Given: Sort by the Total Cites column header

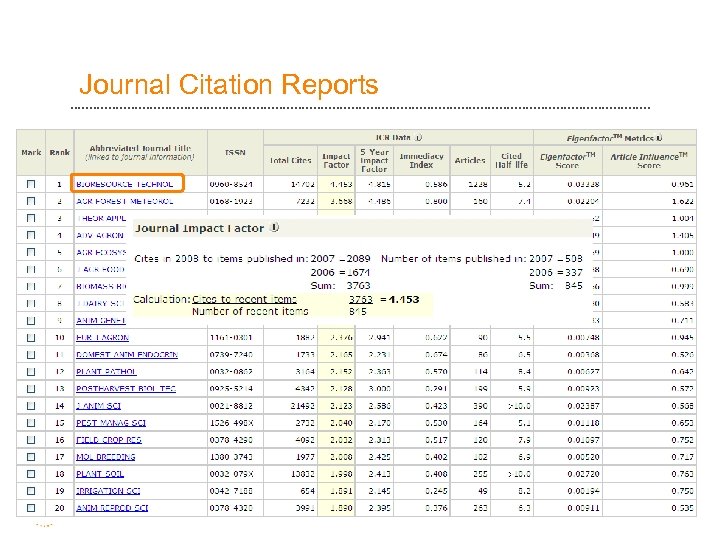Looking at the screenshot, I should pos(290,160).
